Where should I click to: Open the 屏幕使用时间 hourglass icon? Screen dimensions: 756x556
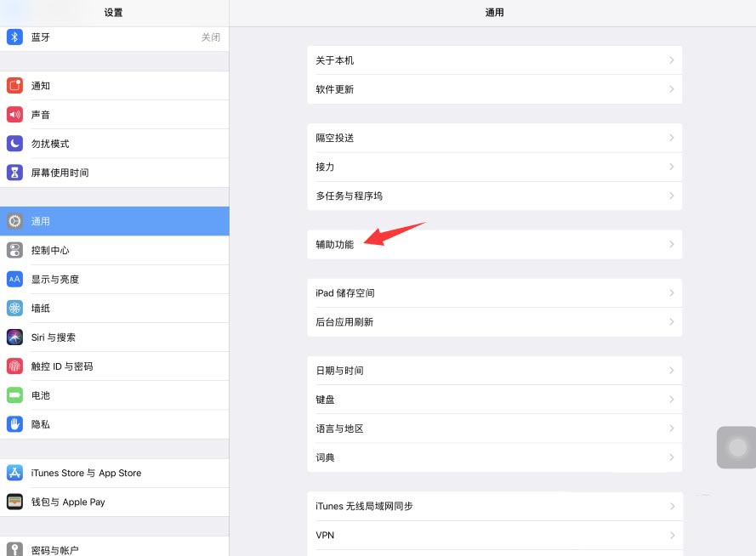click(x=14, y=173)
